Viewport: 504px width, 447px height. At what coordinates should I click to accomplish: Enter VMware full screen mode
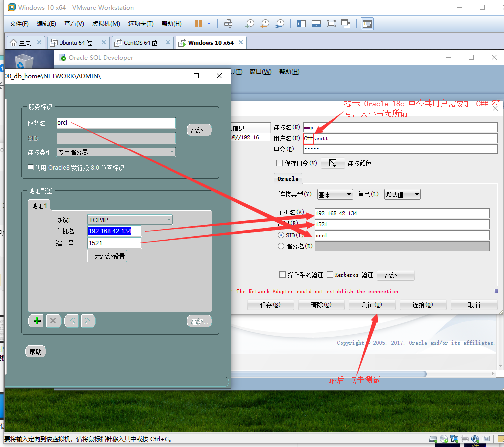(x=331, y=24)
